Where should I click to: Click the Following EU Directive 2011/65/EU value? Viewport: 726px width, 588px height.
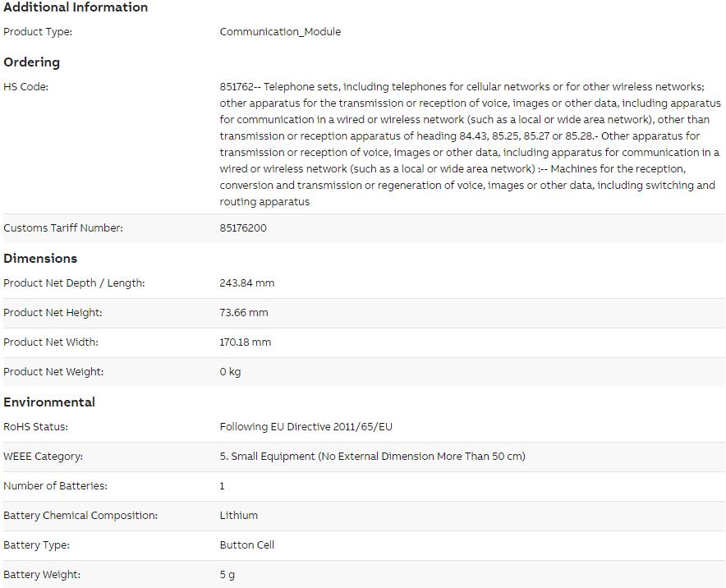[x=306, y=427]
